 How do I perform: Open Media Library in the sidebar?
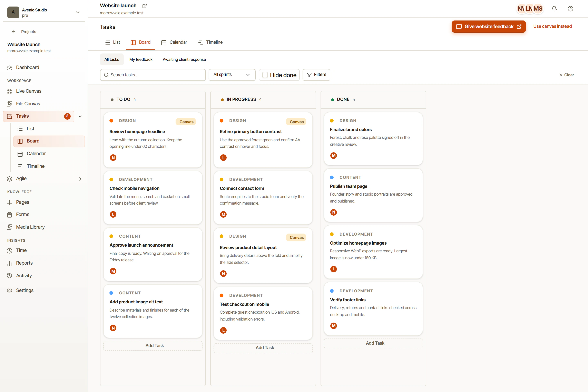(44, 227)
